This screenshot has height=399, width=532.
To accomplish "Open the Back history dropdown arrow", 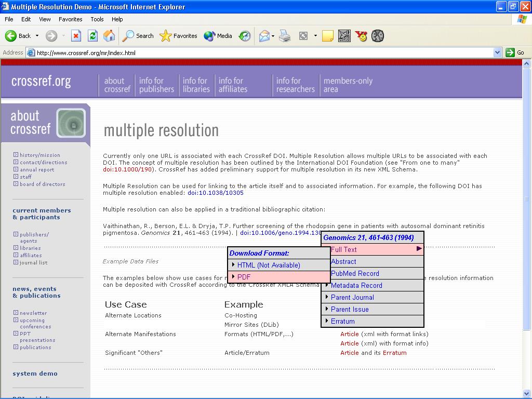I will point(37,36).
